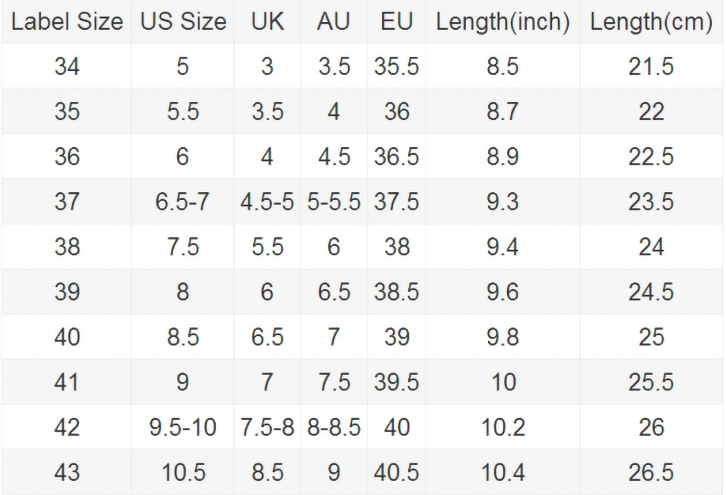Click the US size 9.5-10 cell
Viewport: 726px width, 495px height.
(183, 427)
